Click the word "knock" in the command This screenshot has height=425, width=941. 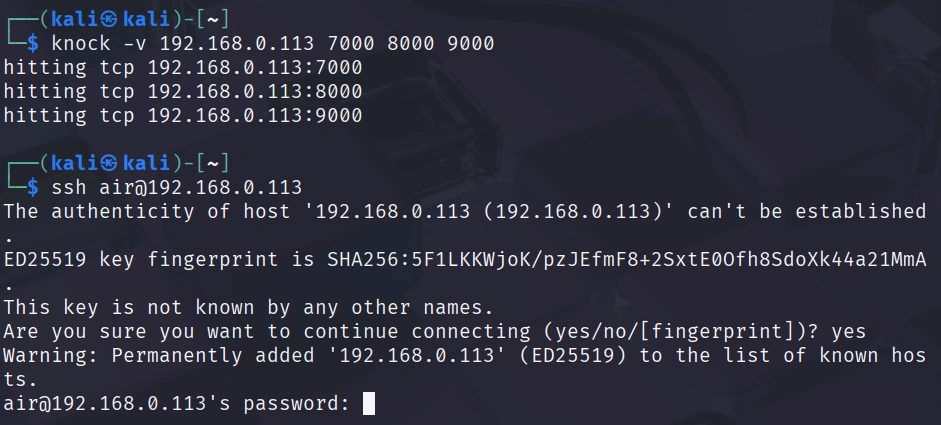[x=79, y=45]
